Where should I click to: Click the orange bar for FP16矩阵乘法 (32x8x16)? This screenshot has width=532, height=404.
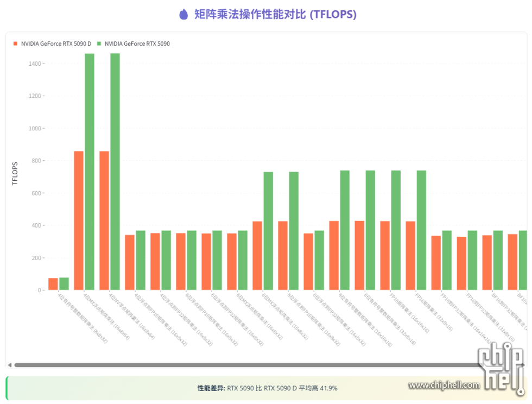[410, 256]
